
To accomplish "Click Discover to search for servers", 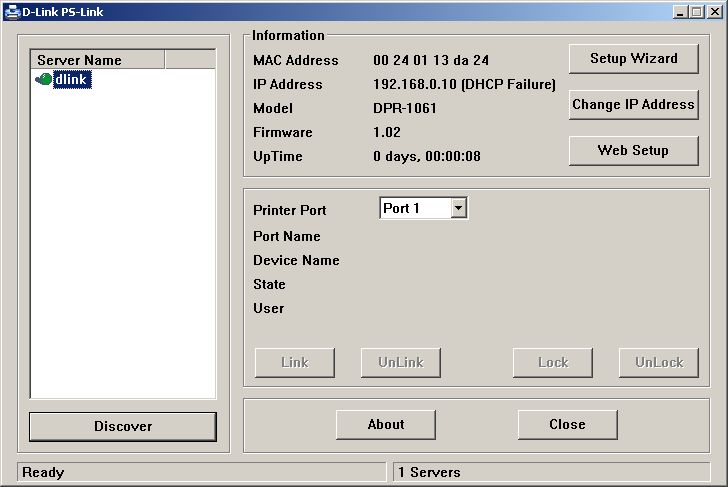I will pyautogui.click(x=123, y=427).
